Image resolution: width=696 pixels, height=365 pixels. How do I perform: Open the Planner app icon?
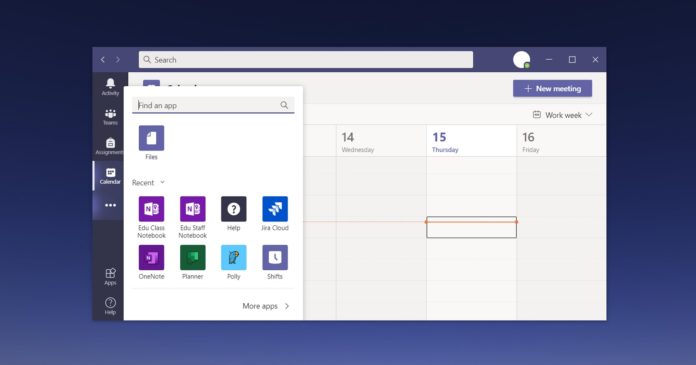click(x=193, y=257)
